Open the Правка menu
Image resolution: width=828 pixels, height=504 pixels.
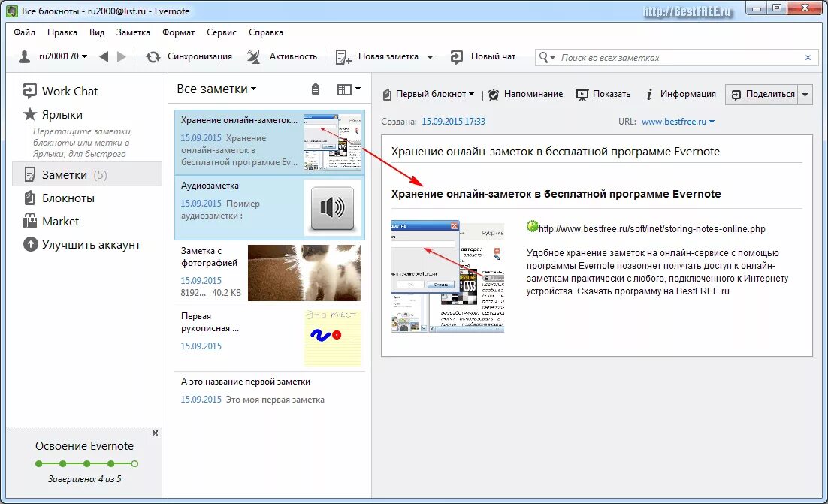pyautogui.click(x=62, y=32)
